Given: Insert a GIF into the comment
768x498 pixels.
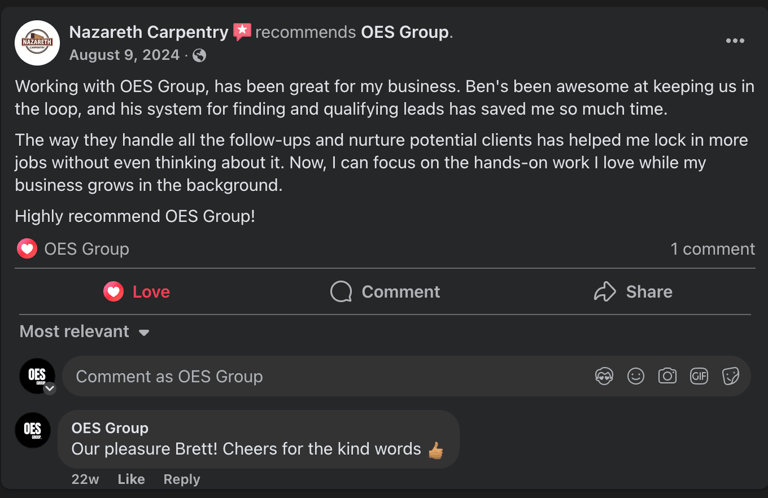Looking at the screenshot, I should 699,376.
